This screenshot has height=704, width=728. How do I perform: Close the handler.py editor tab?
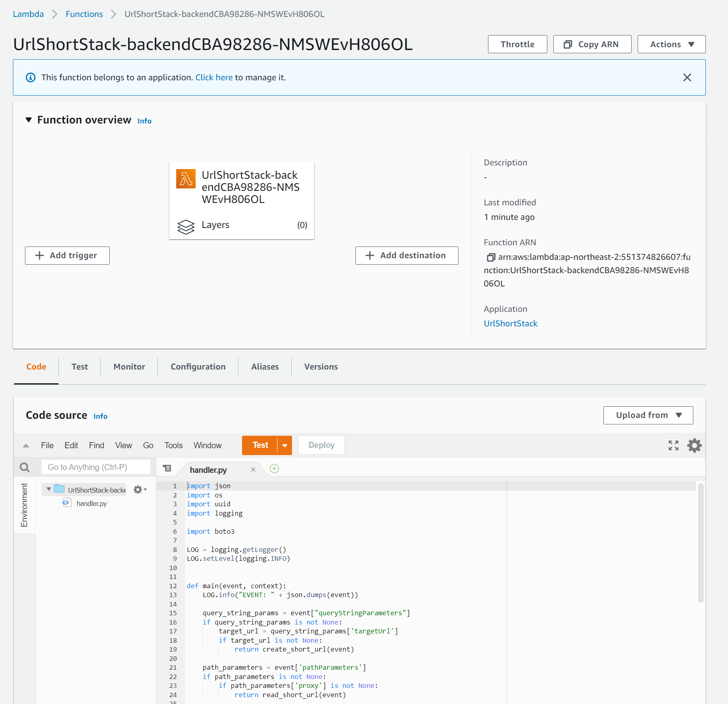click(253, 470)
